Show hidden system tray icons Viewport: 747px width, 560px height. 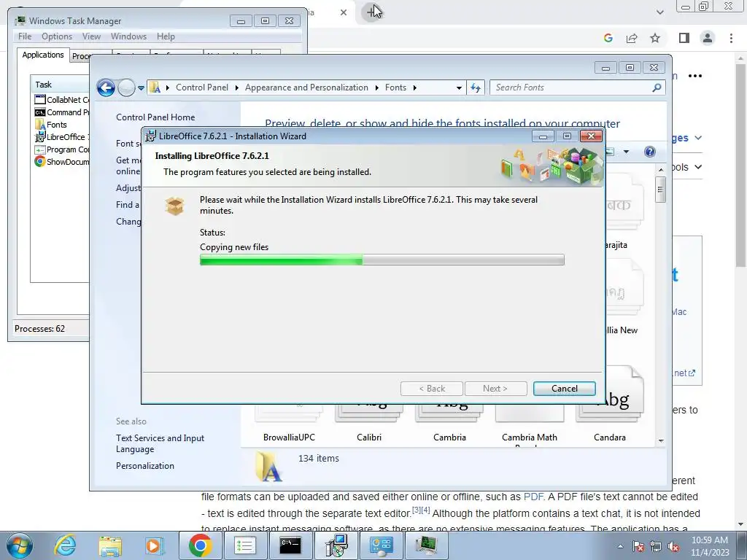tap(620, 546)
